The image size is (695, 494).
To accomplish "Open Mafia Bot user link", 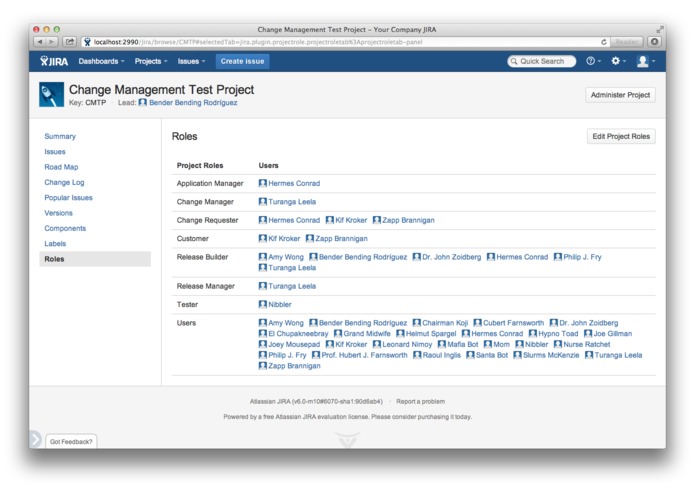I will pos(462,344).
